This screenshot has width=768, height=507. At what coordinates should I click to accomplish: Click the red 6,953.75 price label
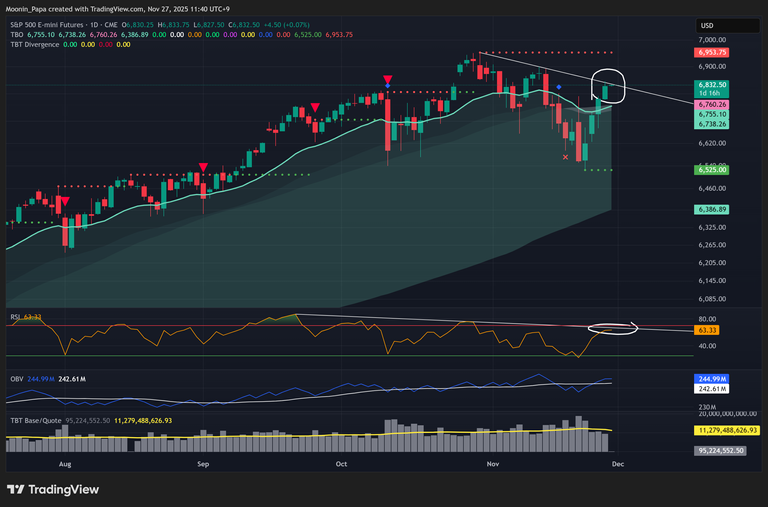tap(713, 52)
